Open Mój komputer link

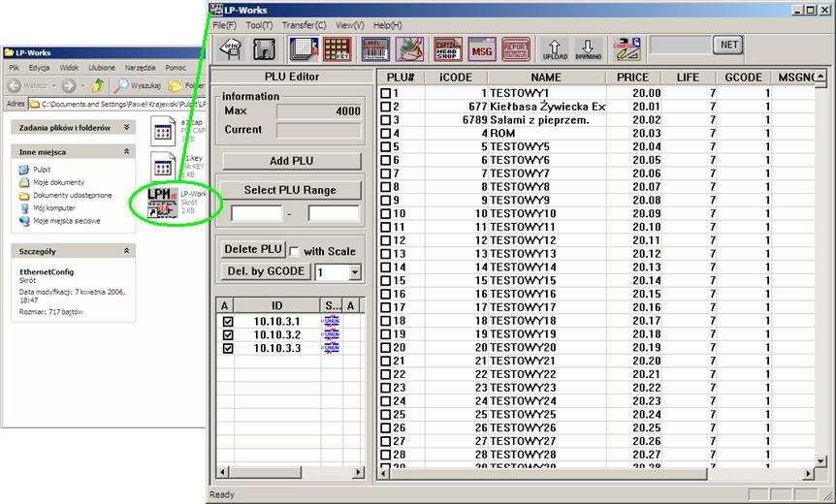54,207
